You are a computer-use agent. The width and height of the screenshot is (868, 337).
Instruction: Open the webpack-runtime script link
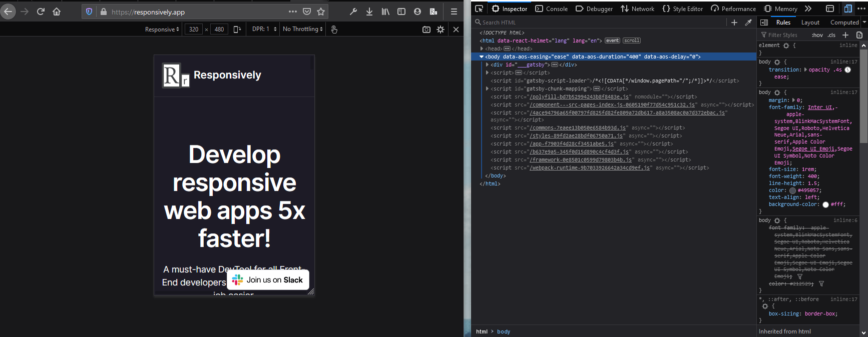[x=590, y=167]
